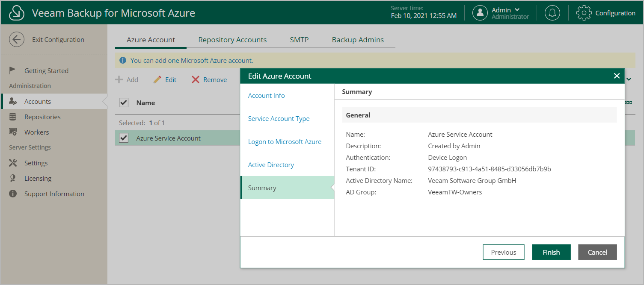The height and width of the screenshot is (285, 644).
Task: Open the SMTP tab
Action: coord(299,40)
